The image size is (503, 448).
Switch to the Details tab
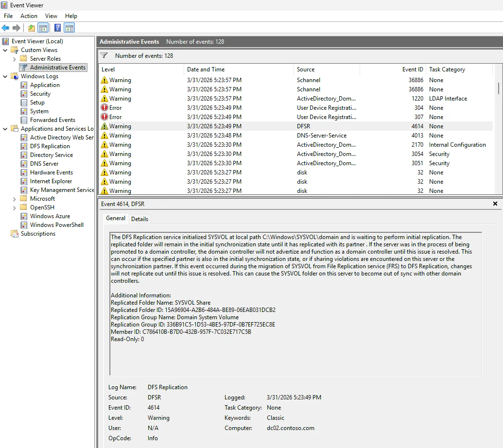[x=139, y=219]
